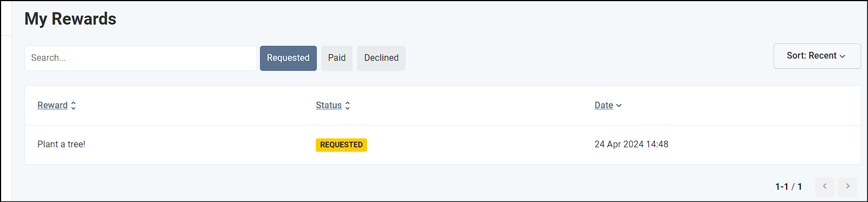Enable the Declined filter

[x=381, y=58]
